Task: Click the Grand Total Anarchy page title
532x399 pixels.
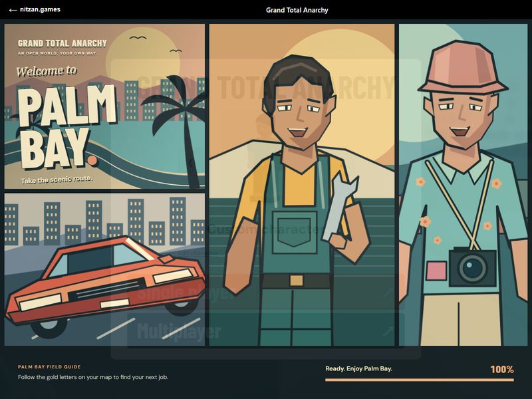Action: 297,10
